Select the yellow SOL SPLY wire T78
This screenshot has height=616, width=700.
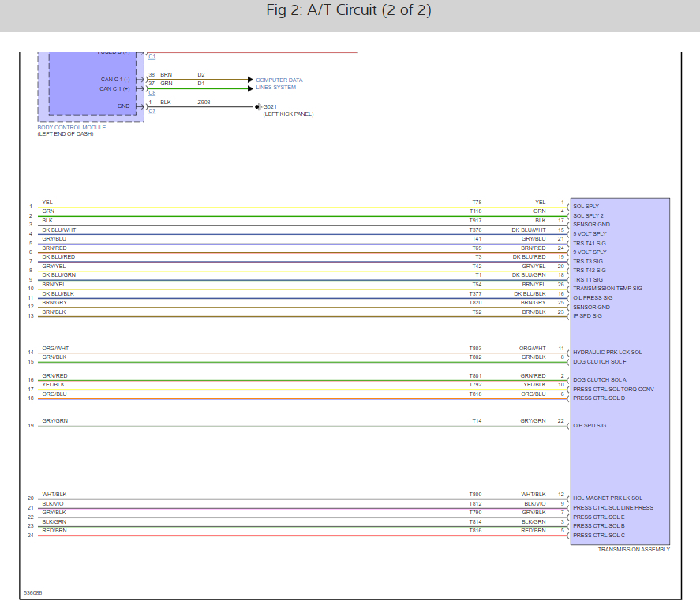[302, 207]
